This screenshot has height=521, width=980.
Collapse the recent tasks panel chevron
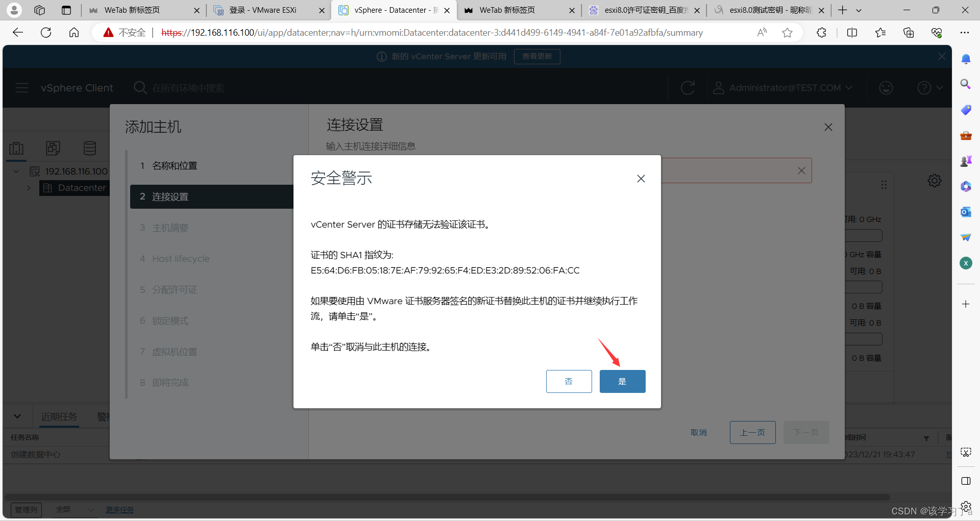(17, 416)
